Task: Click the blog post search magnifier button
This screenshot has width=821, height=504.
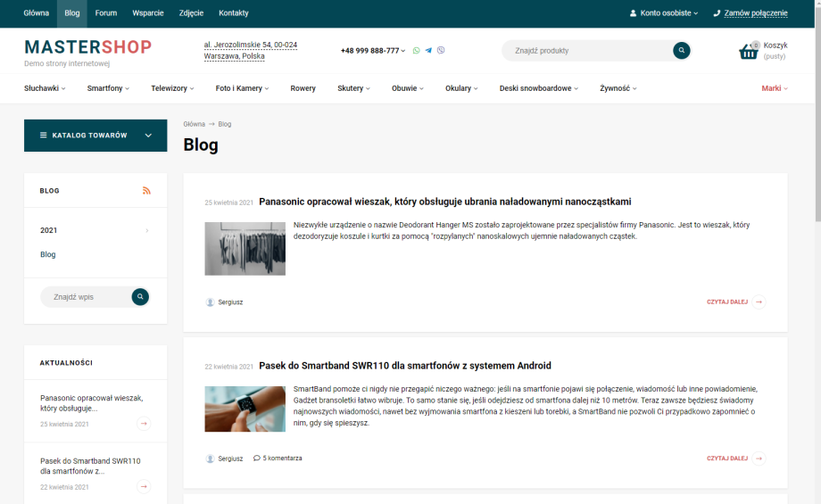Action: pyautogui.click(x=140, y=297)
